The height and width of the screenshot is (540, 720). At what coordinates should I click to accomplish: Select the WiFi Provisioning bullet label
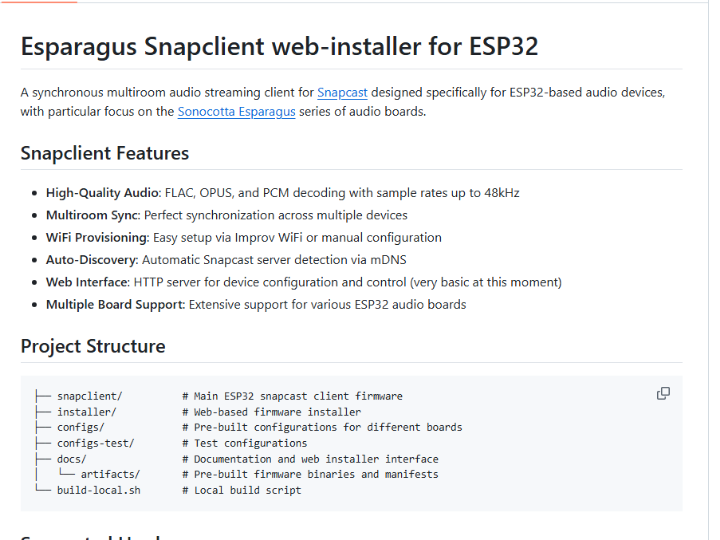[96, 238]
